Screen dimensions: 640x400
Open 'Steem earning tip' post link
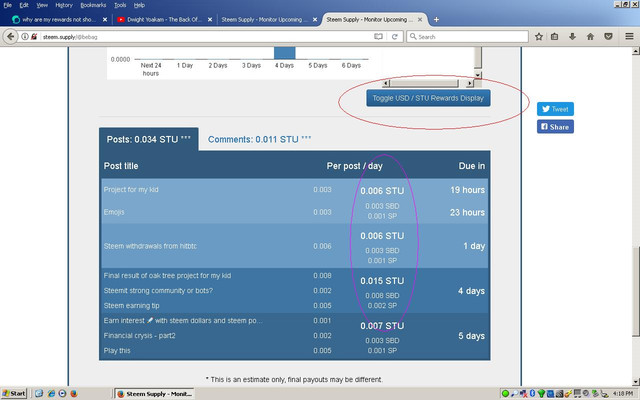tap(131, 306)
